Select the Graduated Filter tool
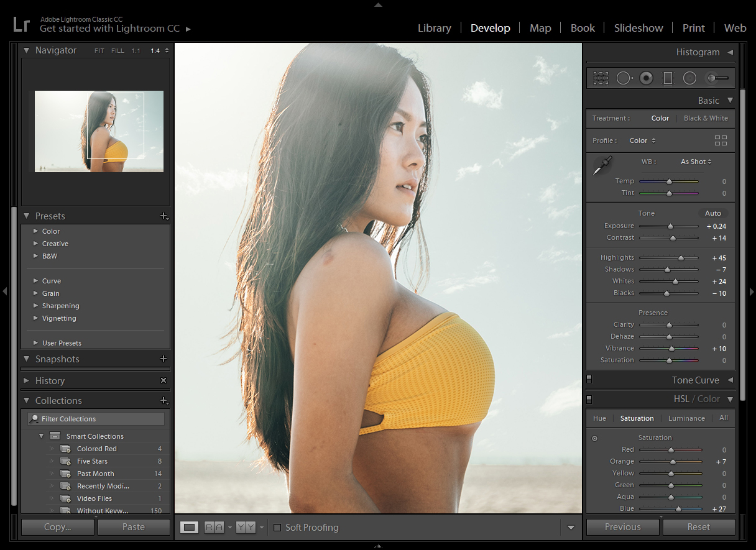756x550 pixels. (x=668, y=78)
